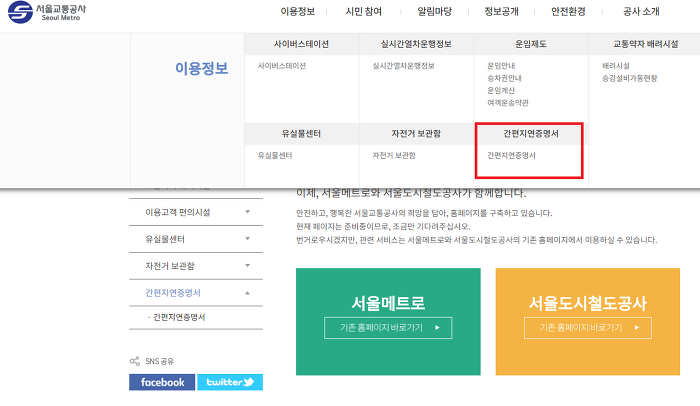Open the 운임안내 link under 운임제도
Image resolution: width=700 pixels, height=406 pixels.
click(x=501, y=66)
